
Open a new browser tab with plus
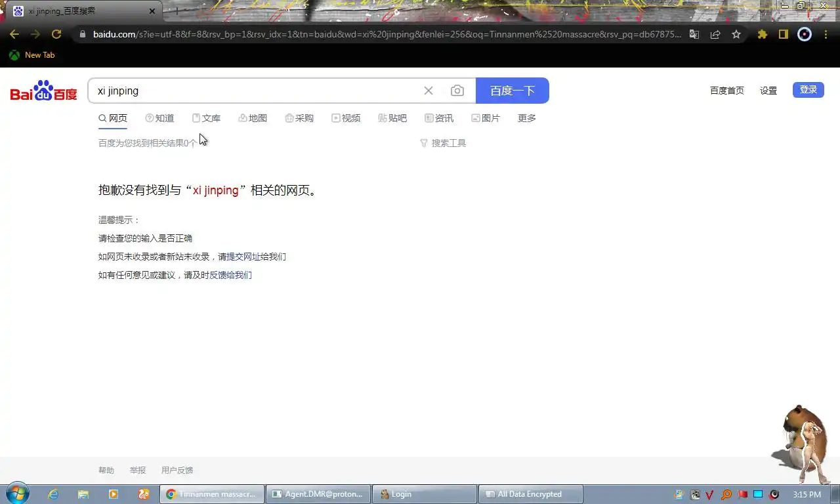coord(176,11)
